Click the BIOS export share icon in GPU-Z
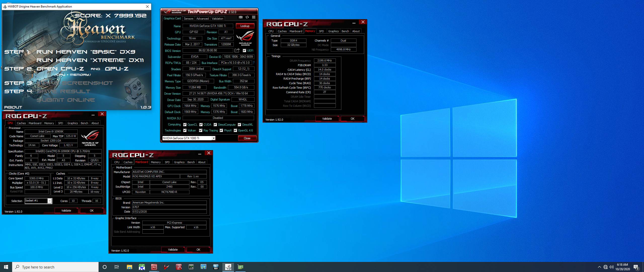This screenshot has height=272, width=644. 237,50
